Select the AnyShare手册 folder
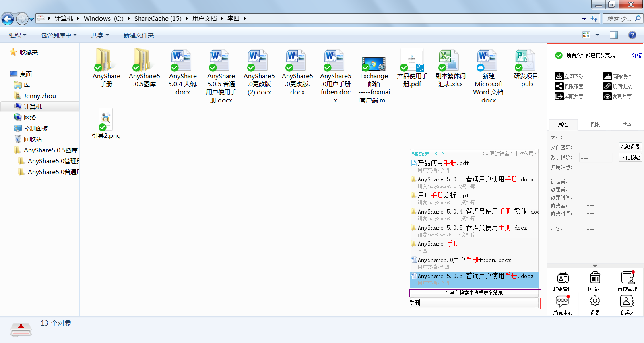This screenshot has width=644, height=343. tap(106, 67)
